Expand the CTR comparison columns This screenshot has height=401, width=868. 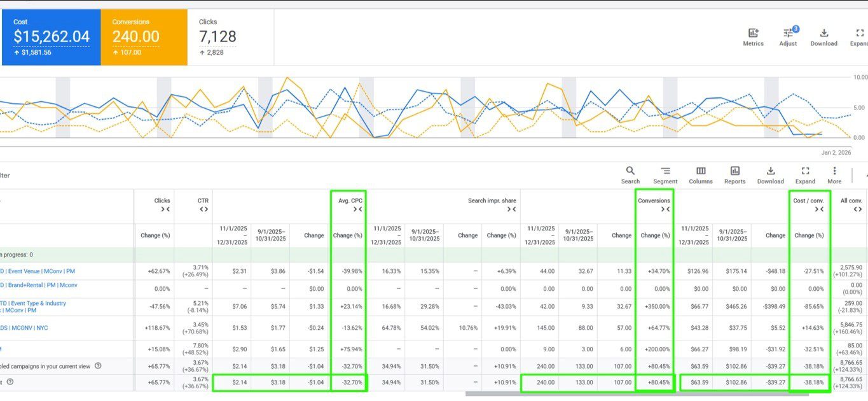pos(203,209)
